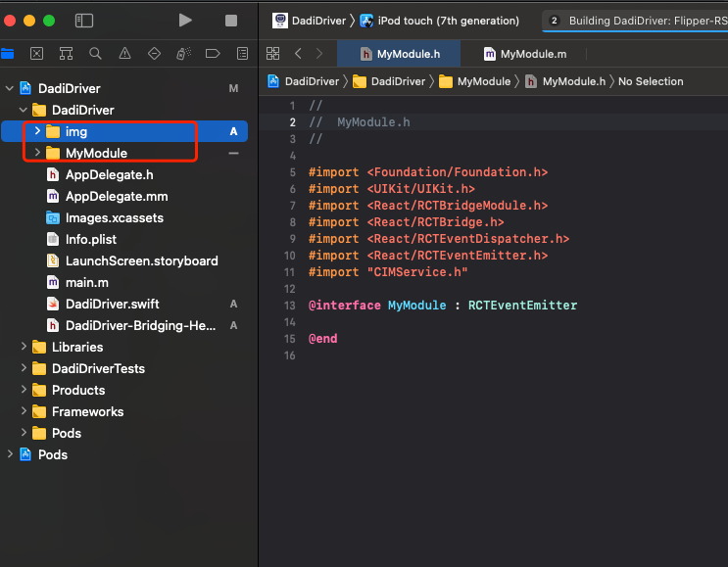728x567 pixels.
Task: Expand the Pods project at bottom
Action: pos(9,454)
